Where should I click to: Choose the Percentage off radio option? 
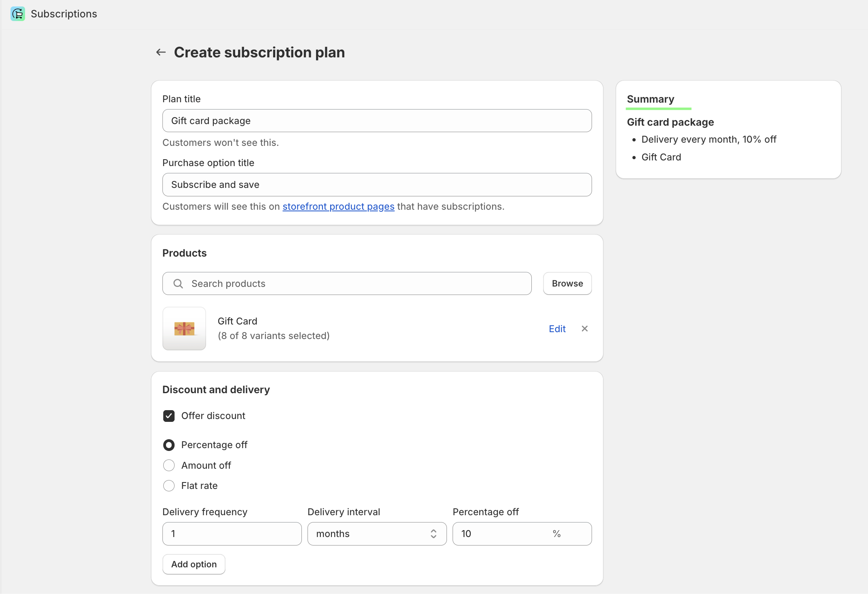click(x=169, y=445)
